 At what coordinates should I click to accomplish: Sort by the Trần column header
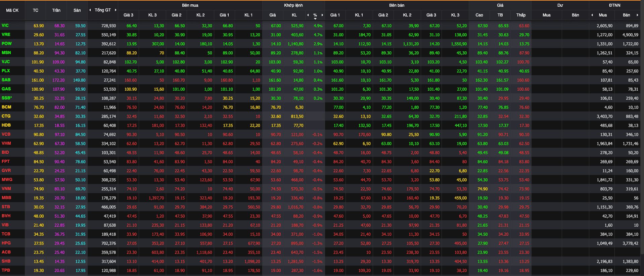click(56, 10)
